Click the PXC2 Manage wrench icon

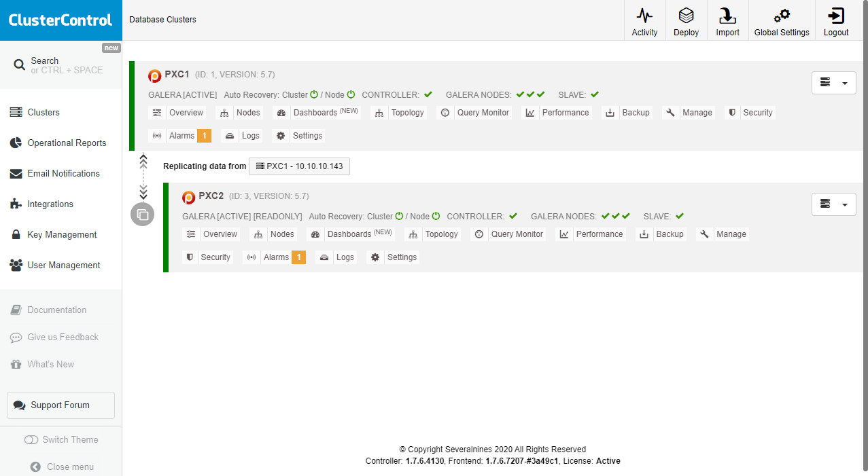(x=705, y=234)
